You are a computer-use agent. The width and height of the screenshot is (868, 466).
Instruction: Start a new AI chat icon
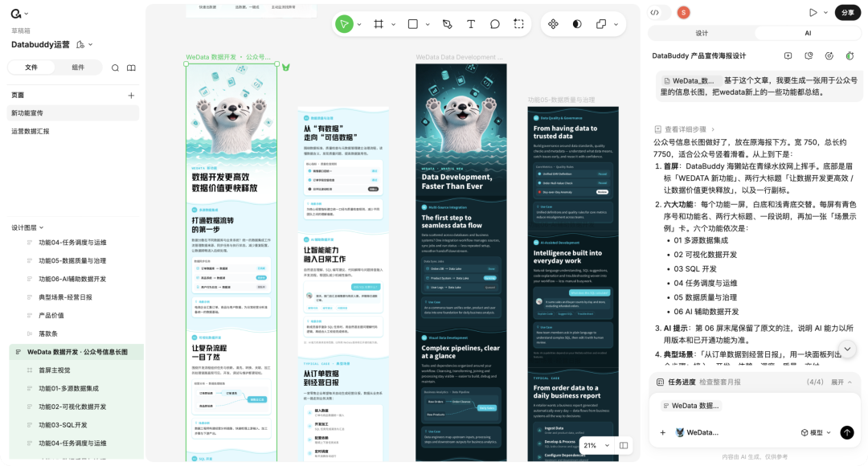[x=788, y=56]
